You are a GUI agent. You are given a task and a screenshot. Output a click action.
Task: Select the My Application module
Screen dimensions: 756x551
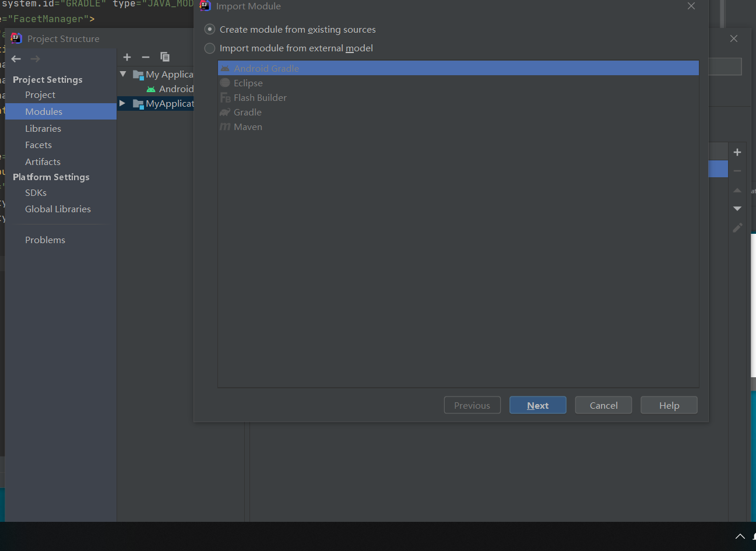click(170, 74)
